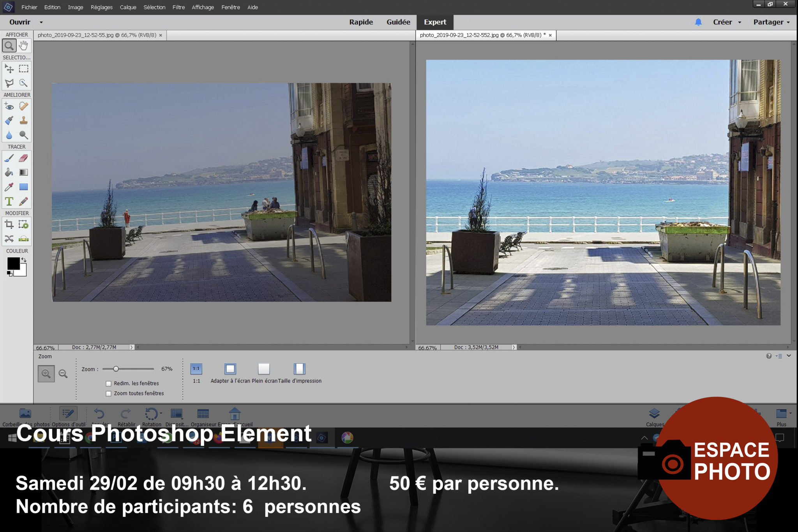Click the white background color swatch
The width and height of the screenshot is (798, 532).
tap(23, 272)
